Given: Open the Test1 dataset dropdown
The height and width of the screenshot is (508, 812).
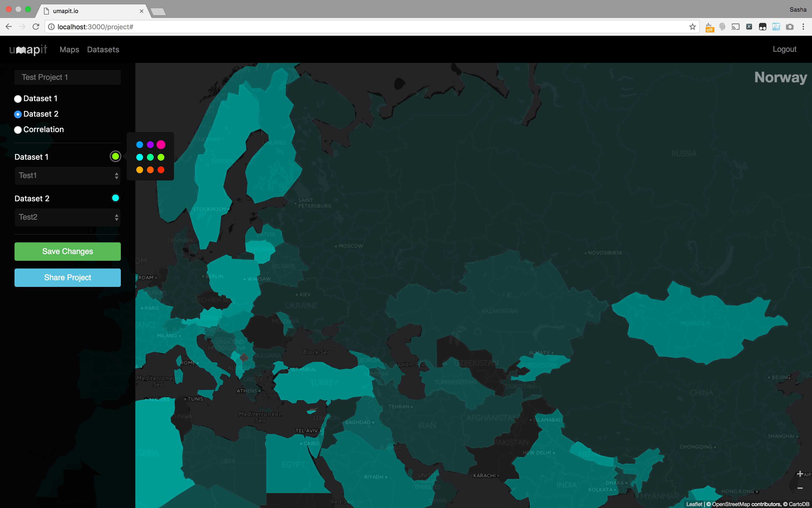Looking at the screenshot, I should click(67, 176).
